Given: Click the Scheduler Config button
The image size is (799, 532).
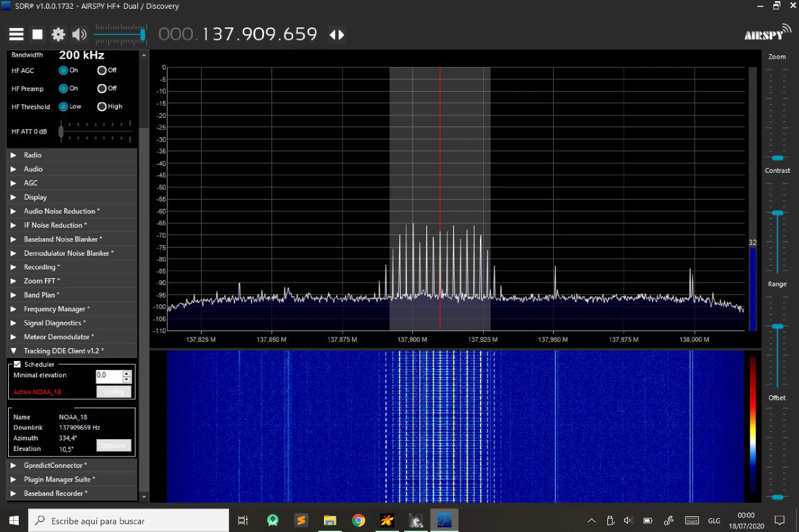Looking at the screenshot, I should click(x=114, y=392).
